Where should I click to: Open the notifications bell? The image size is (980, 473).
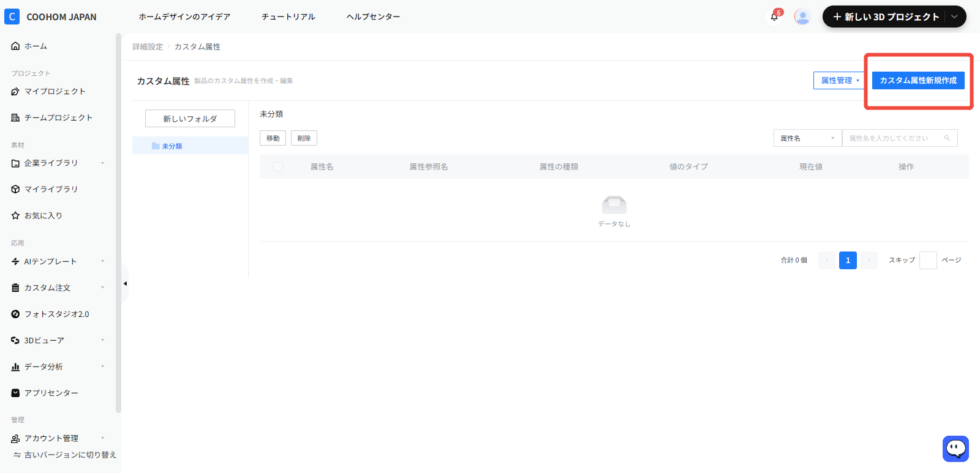click(774, 17)
